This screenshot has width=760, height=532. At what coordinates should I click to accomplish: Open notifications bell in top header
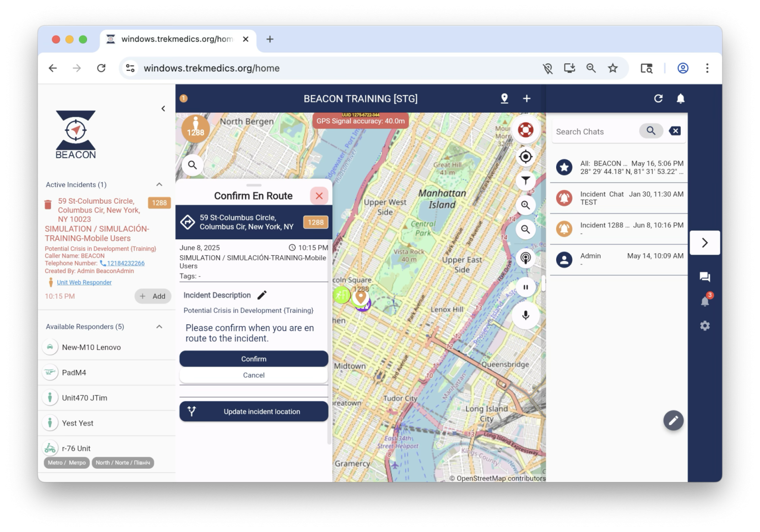pyautogui.click(x=681, y=98)
